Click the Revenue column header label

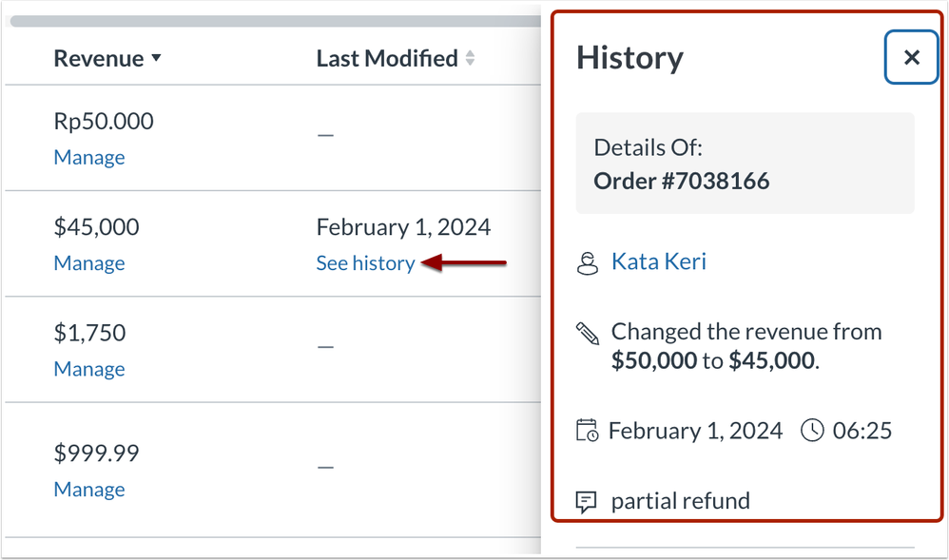coord(98,59)
